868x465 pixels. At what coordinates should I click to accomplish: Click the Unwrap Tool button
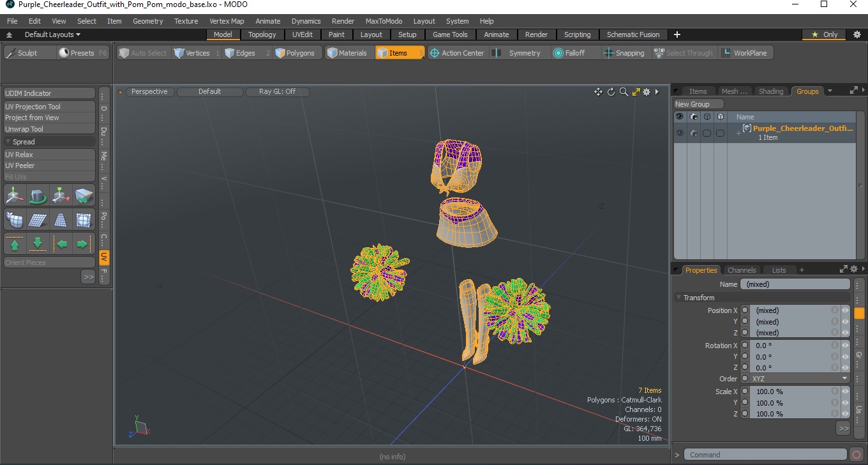[49, 129]
